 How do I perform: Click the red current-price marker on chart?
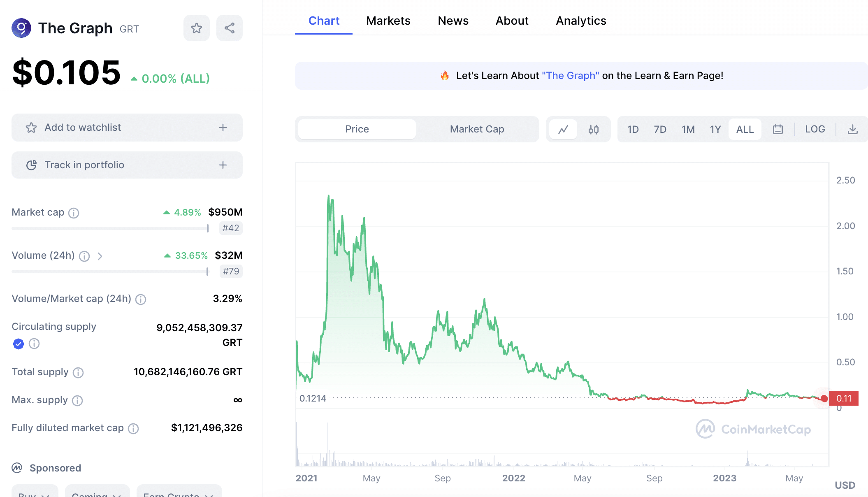[824, 398]
